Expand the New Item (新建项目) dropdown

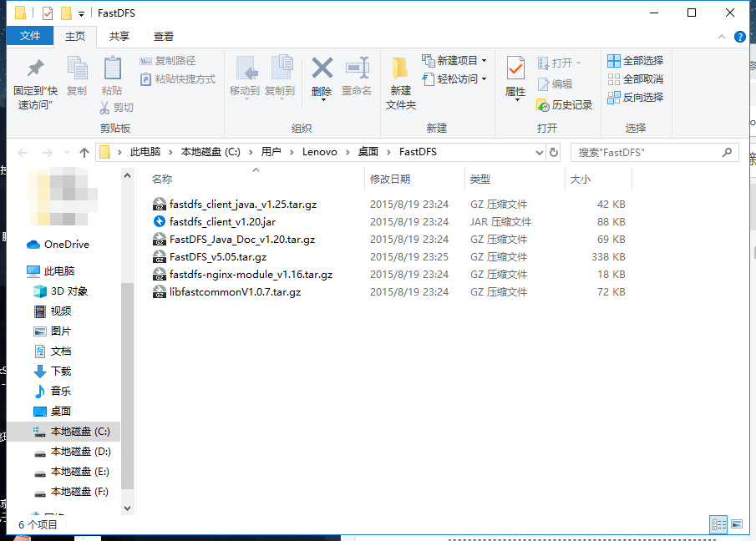click(x=484, y=61)
